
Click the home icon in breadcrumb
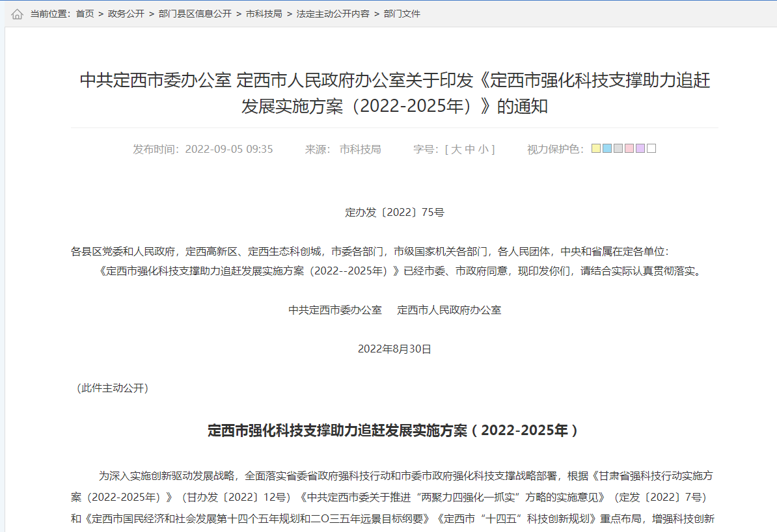(17, 14)
